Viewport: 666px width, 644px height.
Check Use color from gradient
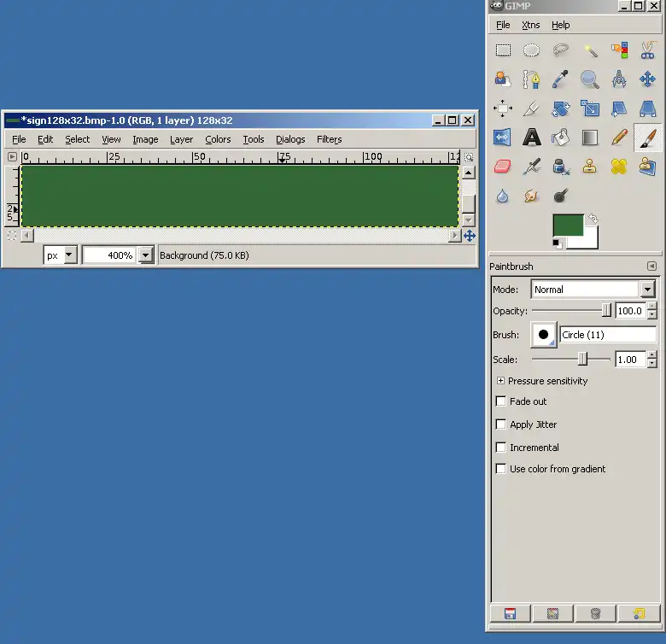(501, 469)
